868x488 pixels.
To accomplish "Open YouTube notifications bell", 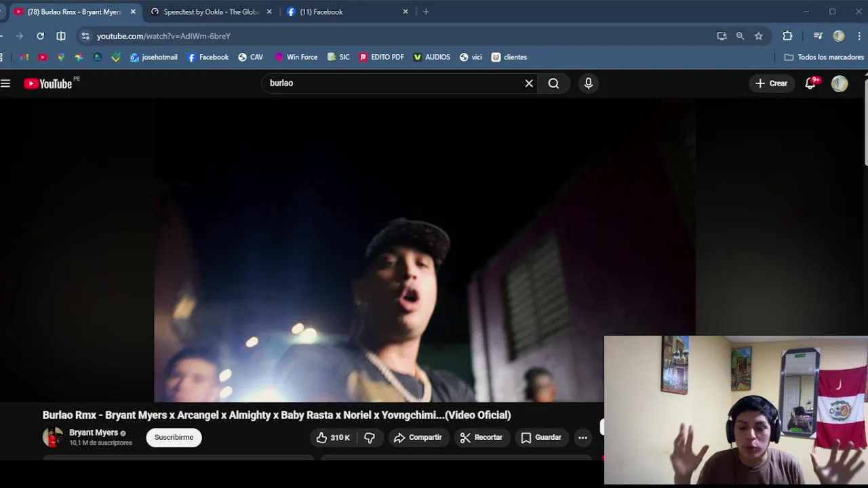I will (x=810, y=83).
